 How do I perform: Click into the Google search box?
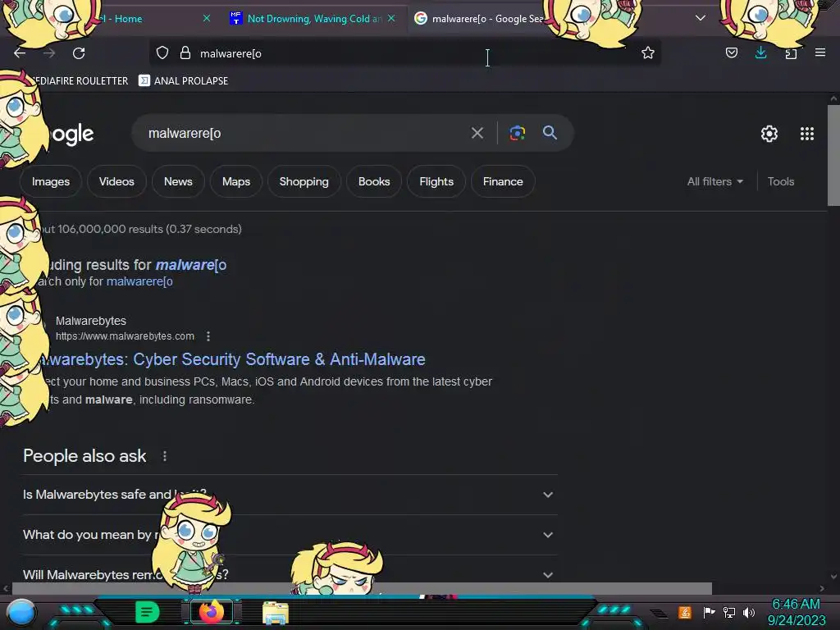pos(305,133)
